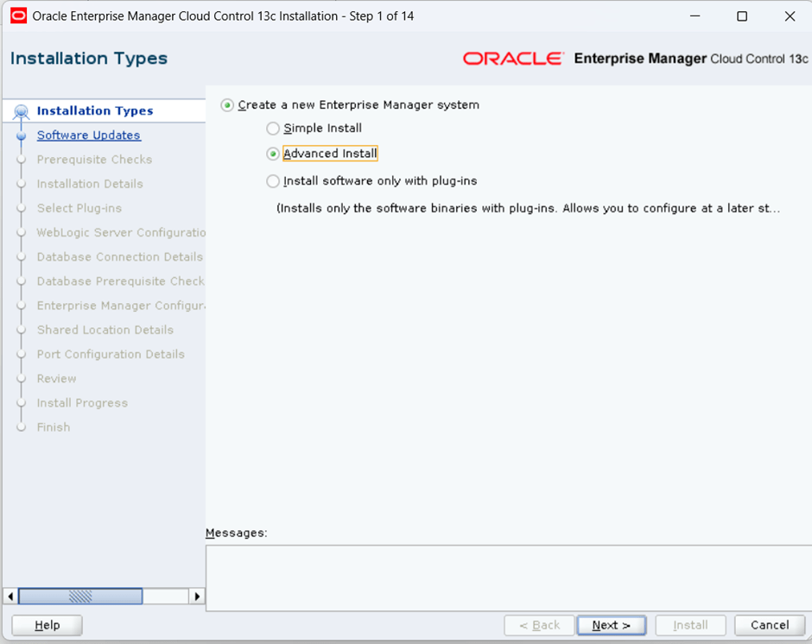Open the Software Updates step link

tap(88, 136)
